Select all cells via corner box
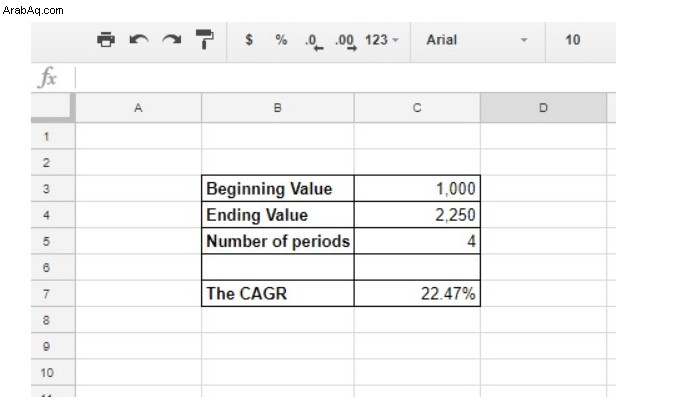 [x=53, y=107]
